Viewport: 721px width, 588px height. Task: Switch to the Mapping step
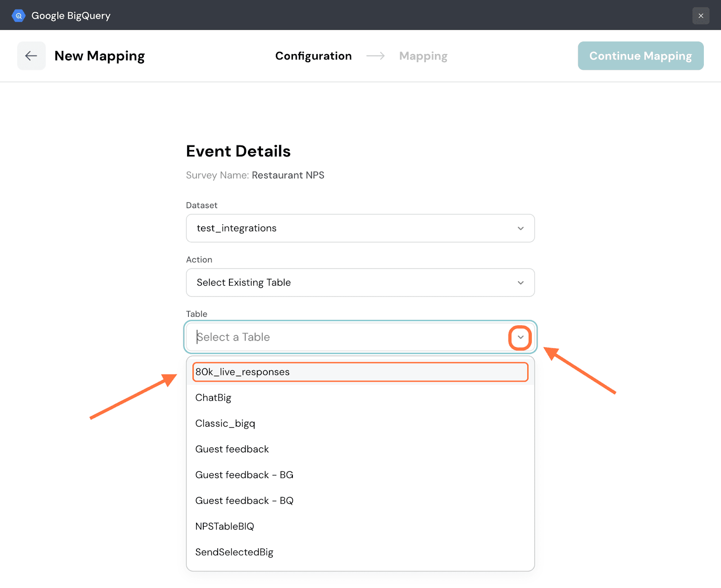(423, 56)
